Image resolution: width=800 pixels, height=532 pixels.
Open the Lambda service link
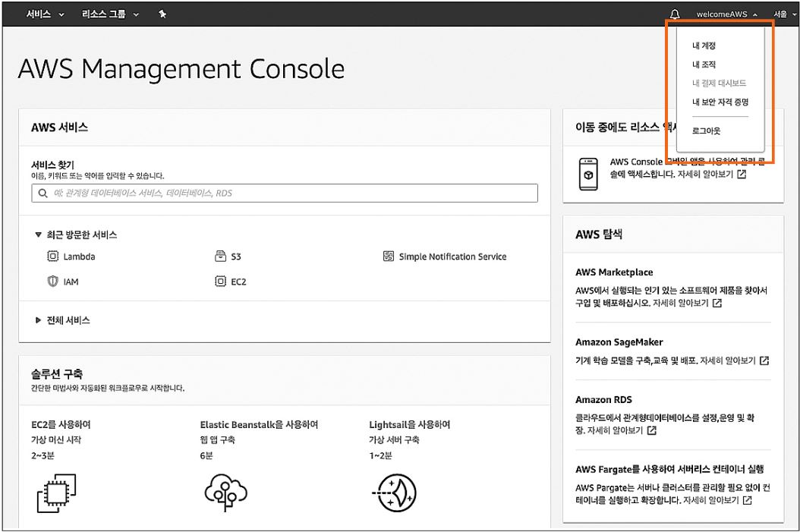pyautogui.click(x=79, y=257)
